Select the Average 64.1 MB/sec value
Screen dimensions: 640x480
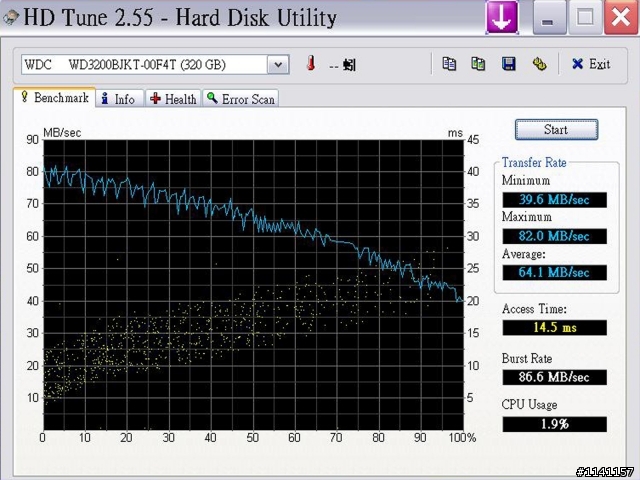(x=554, y=272)
